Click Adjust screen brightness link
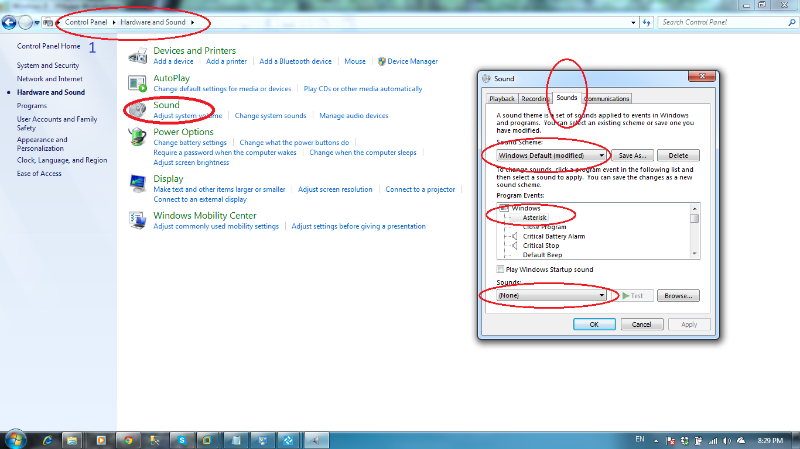 (191, 163)
